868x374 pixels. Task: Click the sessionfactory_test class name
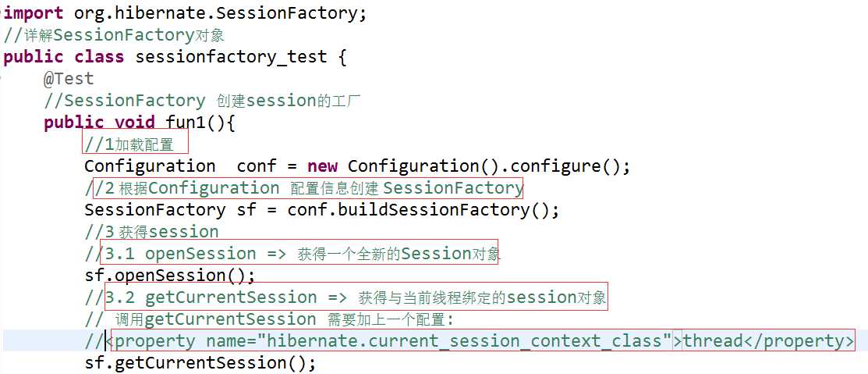[x=232, y=57]
